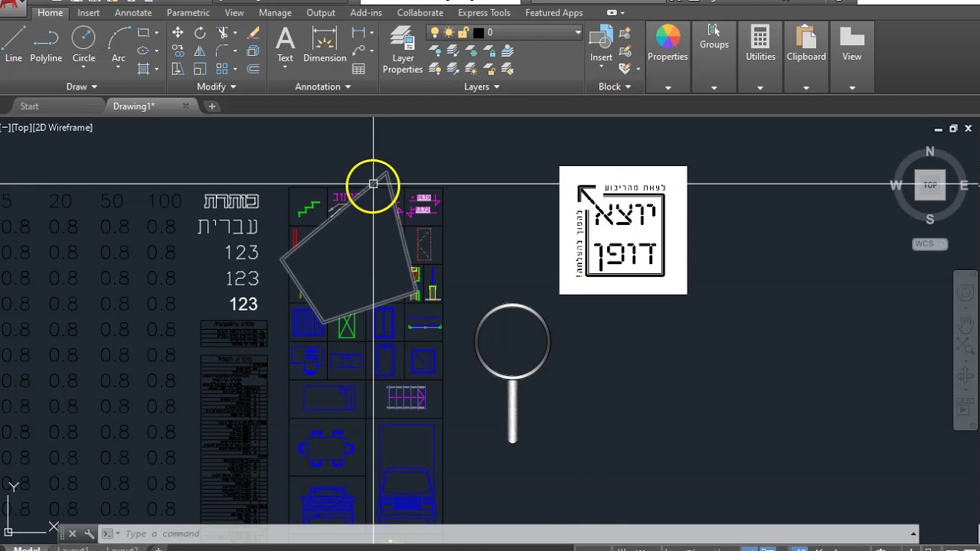Screen dimensions: 980x551
Task: Select the Dimension tool
Action: 325,44
